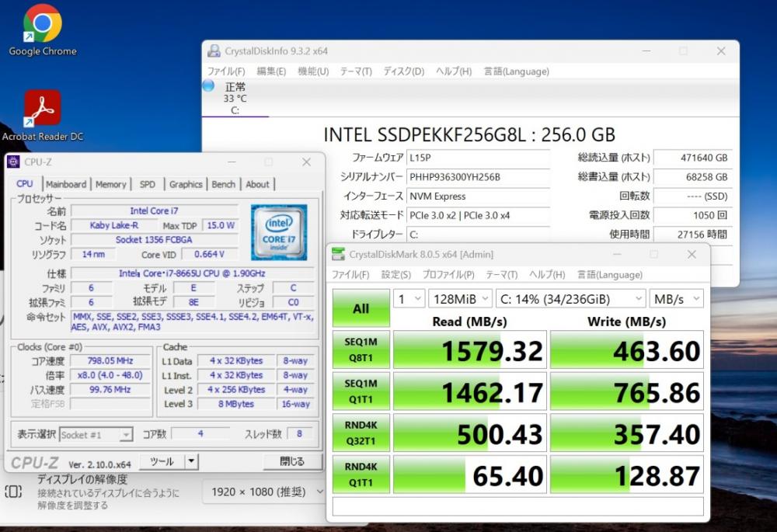Click the Intel Core i7 logo image
The image size is (777, 532).
click(279, 232)
